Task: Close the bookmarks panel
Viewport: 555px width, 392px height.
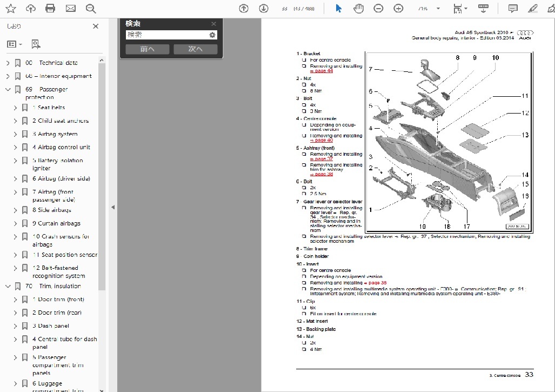Action: click(96, 26)
